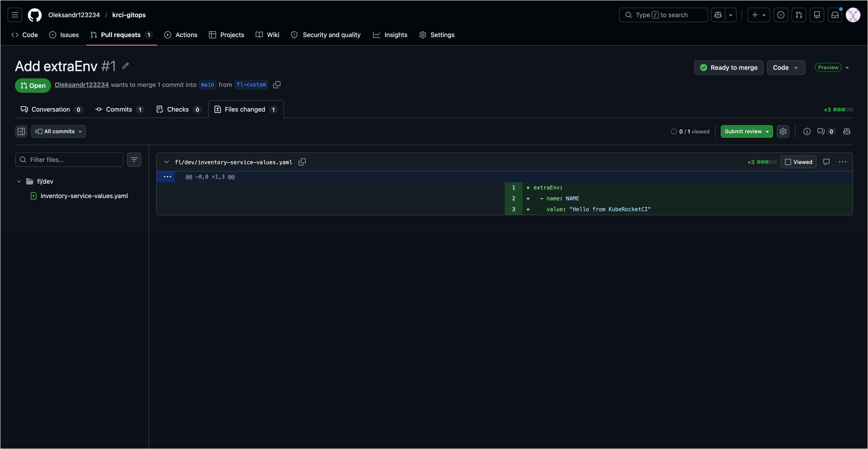Open Copilot chat icon in header
The height and width of the screenshot is (449, 868).
(x=718, y=15)
